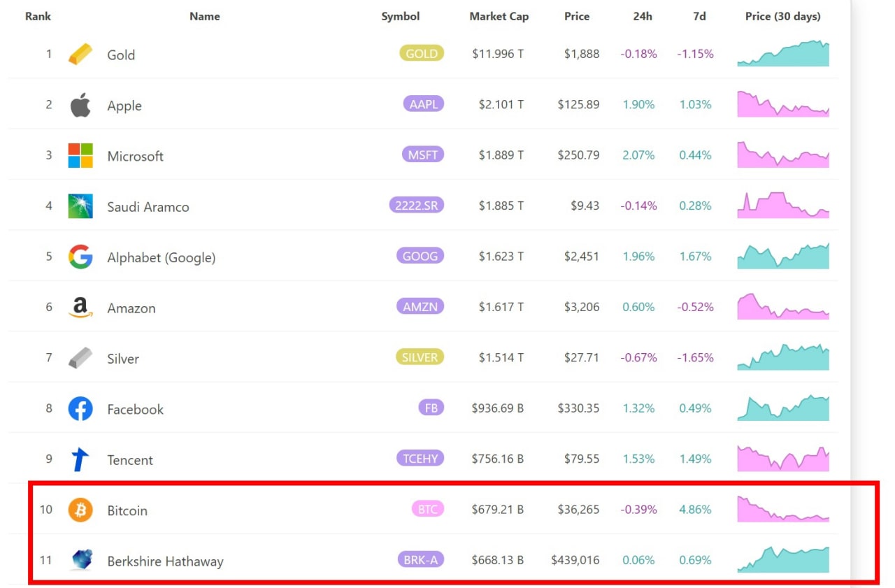Click the Google logo icon
This screenshot has width=895, height=588.
click(80, 257)
